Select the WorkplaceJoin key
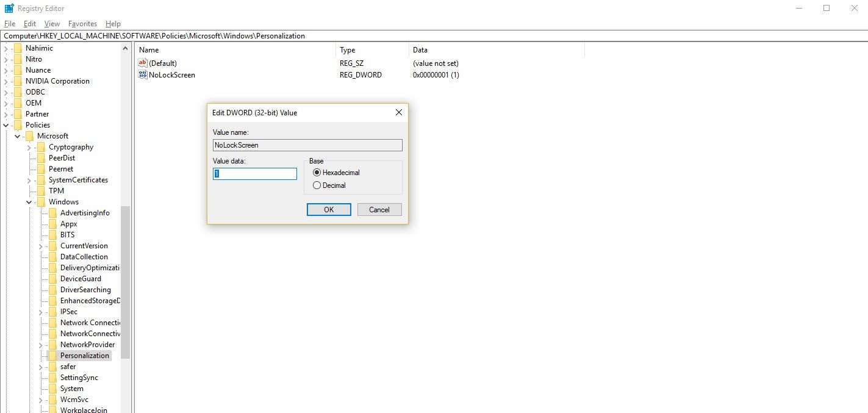Viewport: 868px width, 413px height. 84,410
